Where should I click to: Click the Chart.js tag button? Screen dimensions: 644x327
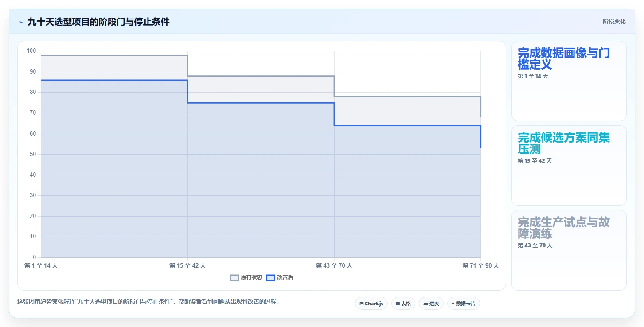point(371,304)
